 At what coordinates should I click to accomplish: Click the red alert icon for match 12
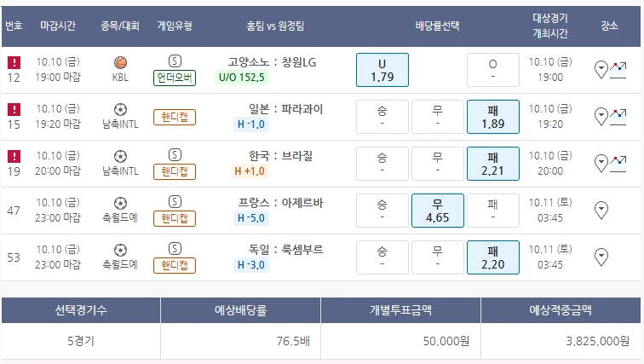coord(14,62)
